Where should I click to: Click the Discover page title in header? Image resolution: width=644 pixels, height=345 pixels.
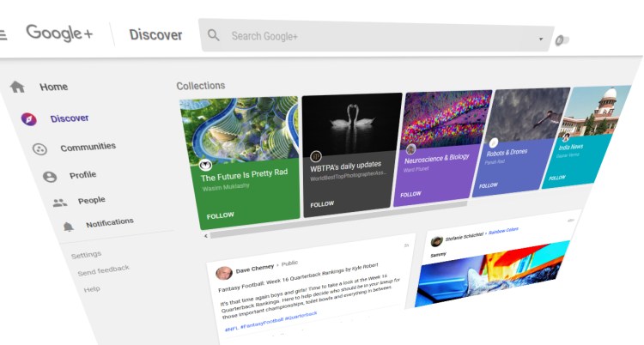coord(155,35)
